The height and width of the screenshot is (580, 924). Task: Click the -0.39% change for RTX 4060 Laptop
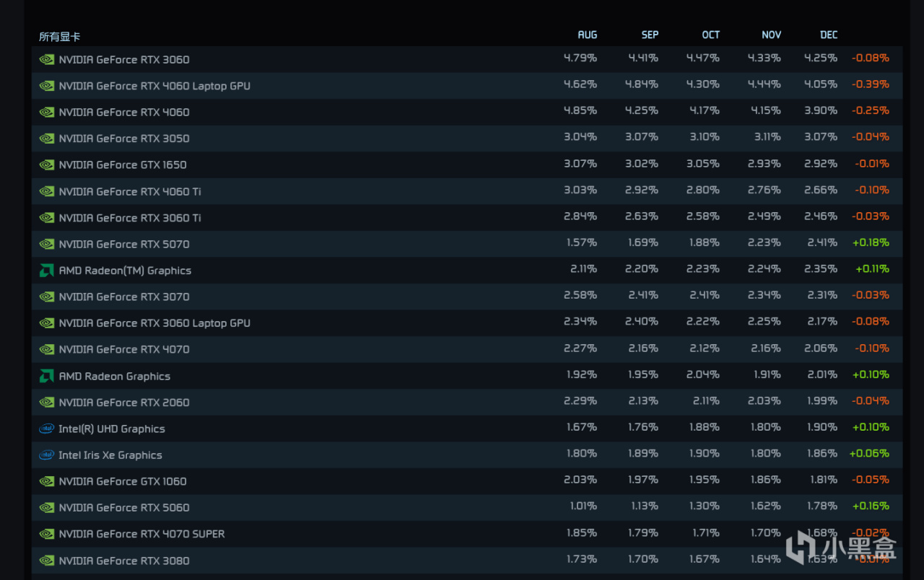(870, 84)
